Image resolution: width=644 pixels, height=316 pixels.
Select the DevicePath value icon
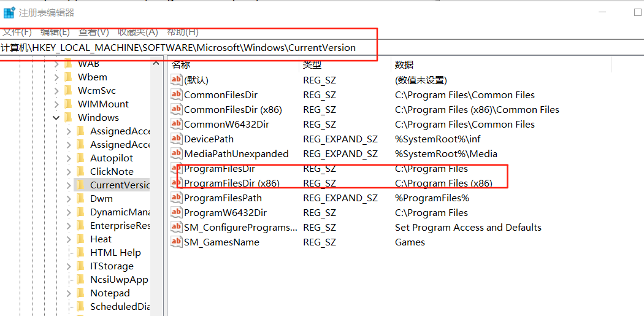176,139
